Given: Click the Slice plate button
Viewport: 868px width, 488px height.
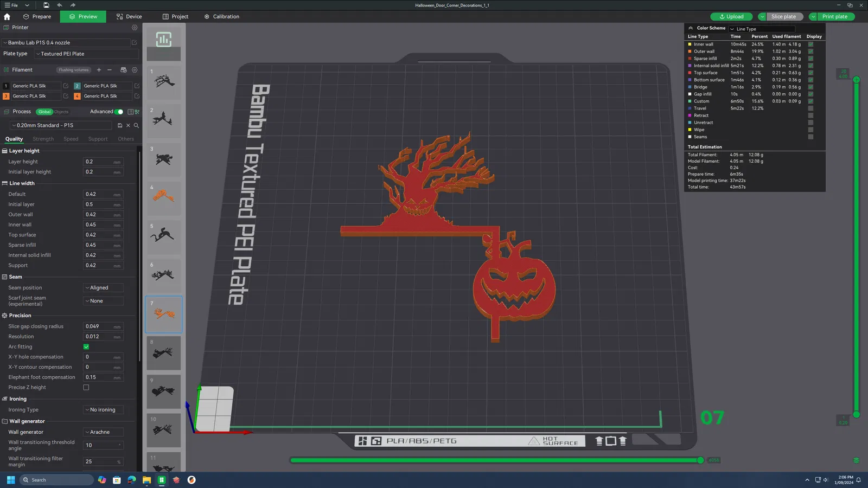Looking at the screenshot, I should click(784, 17).
